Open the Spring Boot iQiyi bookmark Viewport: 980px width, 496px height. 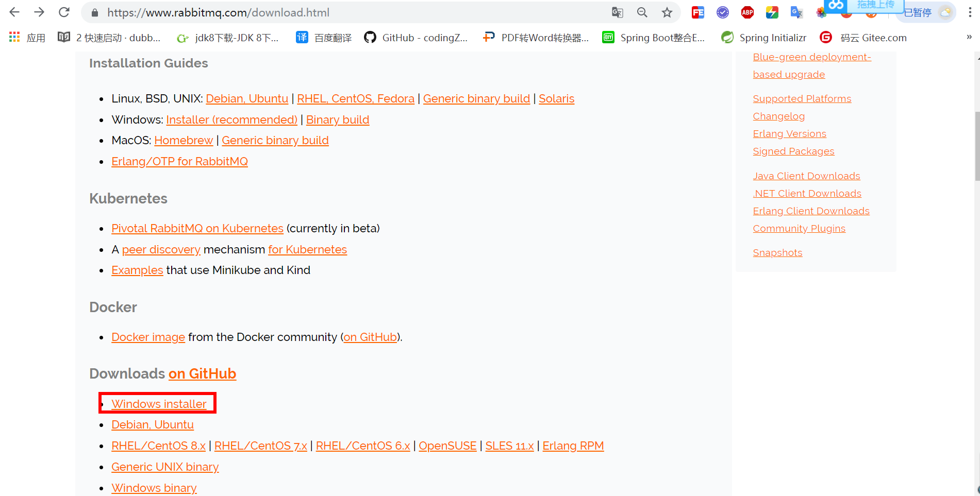click(x=654, y=38)
